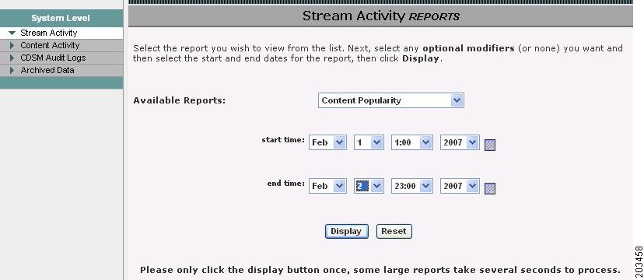Viewport: 644px width, 280px height.
Task: Expand the CDSM Audit Logs arrow
Action: 12,58
